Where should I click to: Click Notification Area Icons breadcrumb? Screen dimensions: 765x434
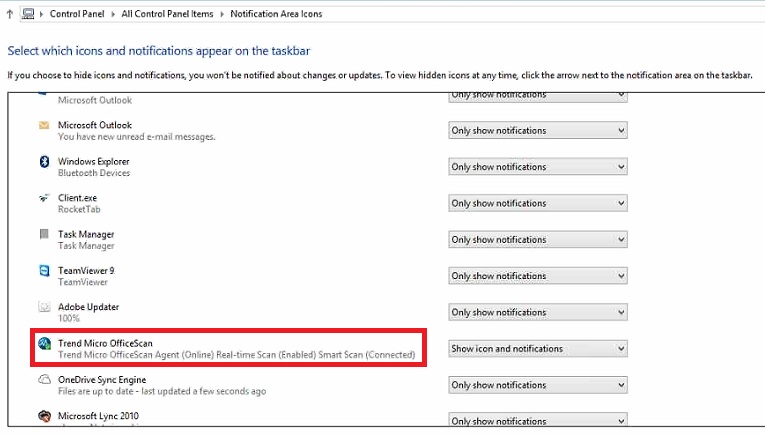276,14
